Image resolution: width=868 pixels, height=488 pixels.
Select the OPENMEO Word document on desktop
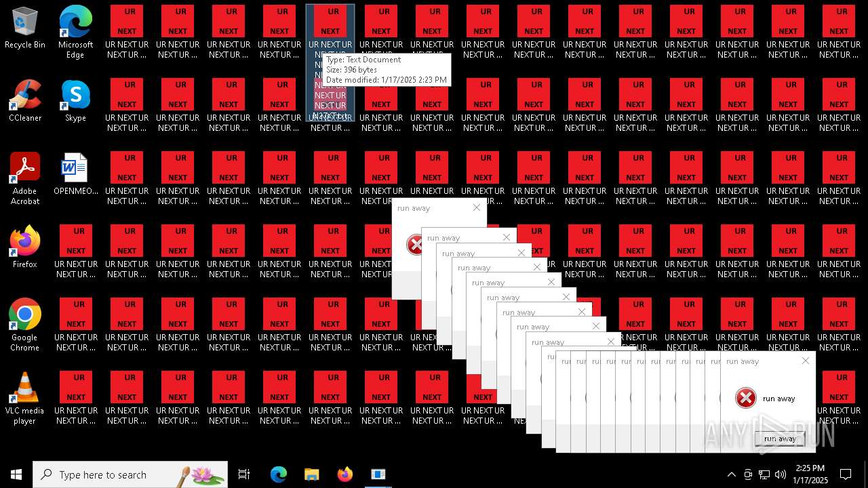(75, 174)
